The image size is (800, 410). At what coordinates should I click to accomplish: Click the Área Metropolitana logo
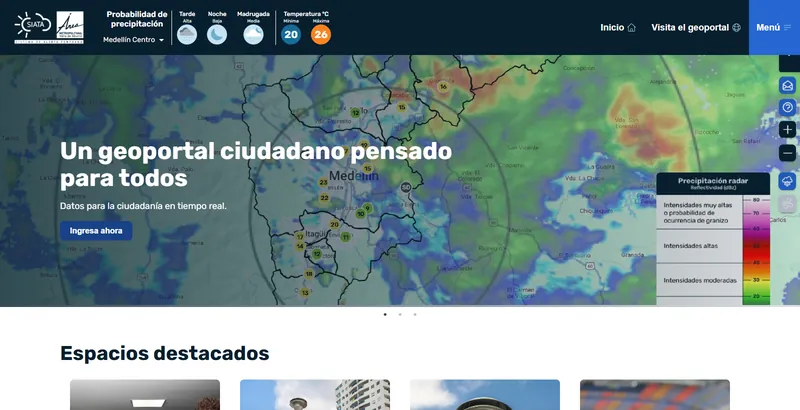pyautogui.click(x=70, y=26)
